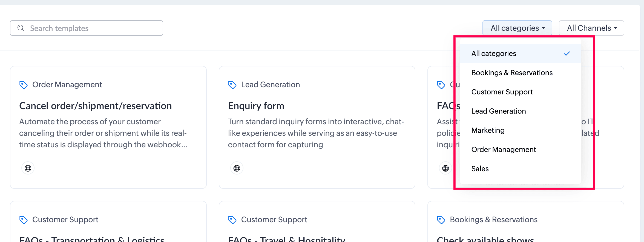Collapse the All categories dropdown button

[x=517, y=28]
